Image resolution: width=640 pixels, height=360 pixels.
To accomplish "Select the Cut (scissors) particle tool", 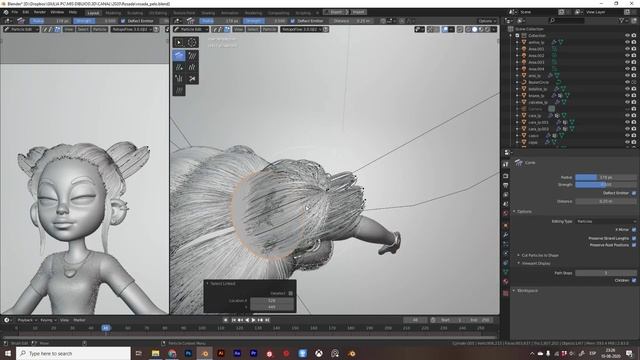I will coord(192,78).
